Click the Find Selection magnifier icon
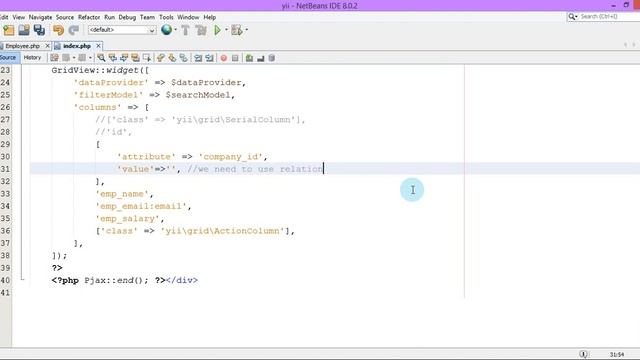The height and width of the screenshot is (360, 640). pos(101,58)
